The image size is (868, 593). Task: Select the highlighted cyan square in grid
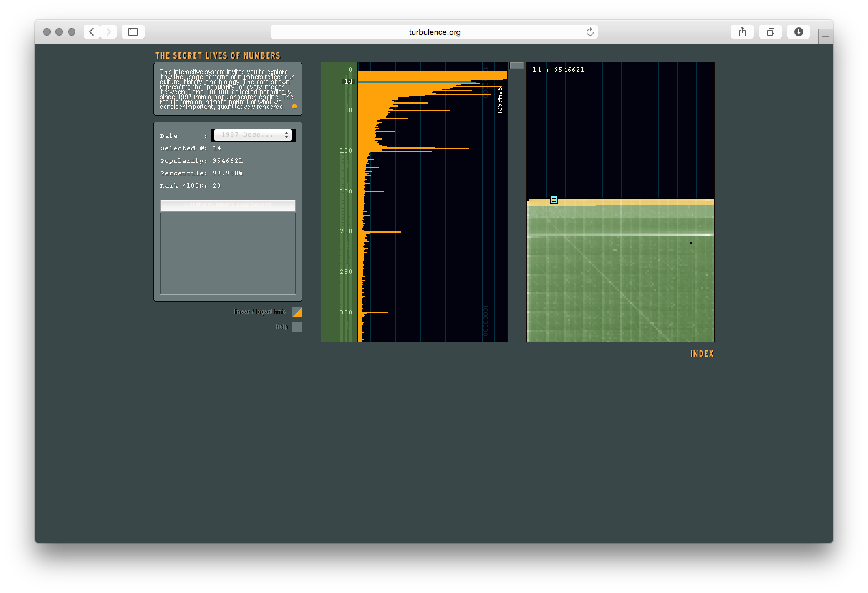click(554, 200)
